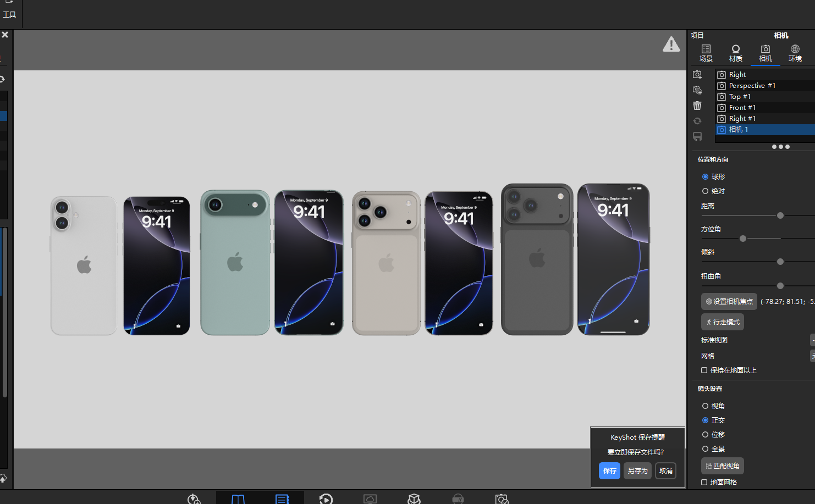Open the 场景 scene tab
815x504 pixels.
tap(706, 53)
